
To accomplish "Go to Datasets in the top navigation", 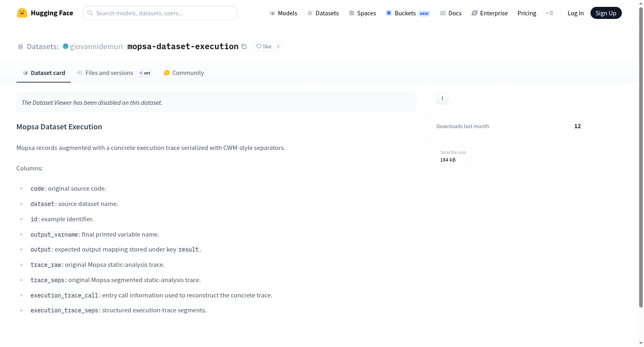I will tap(323, 13).
